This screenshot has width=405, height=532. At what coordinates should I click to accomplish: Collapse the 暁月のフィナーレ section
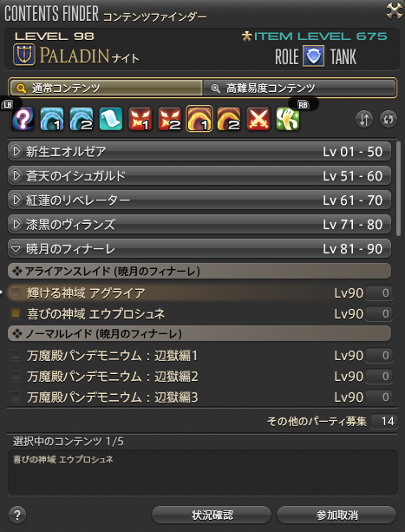pyautogui.click(x=199, y=249)
